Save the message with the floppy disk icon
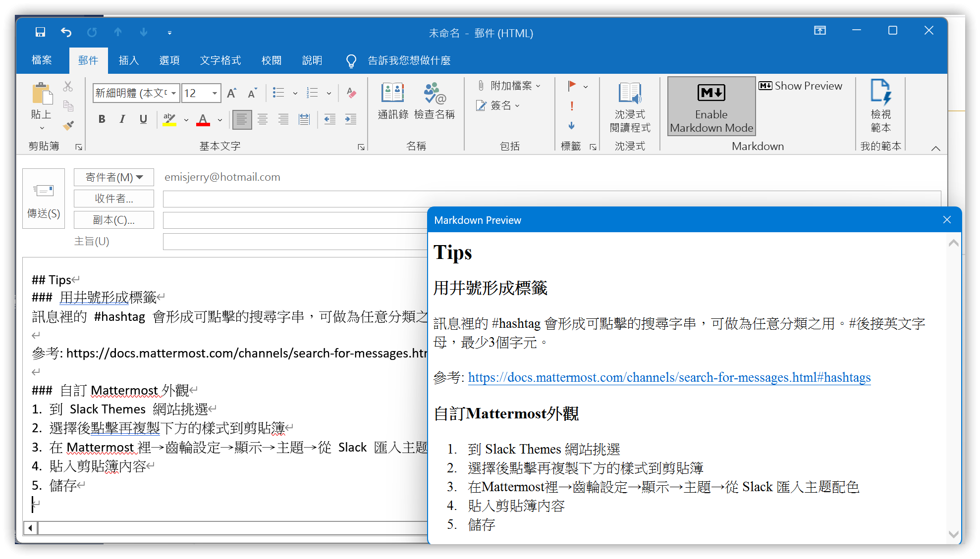The height and width of the screenshot is (559, 980). (x=40, y=32)
